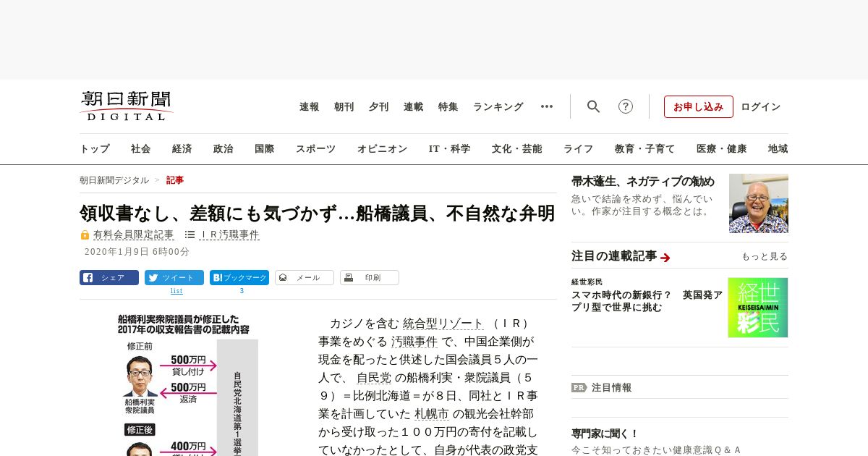Viewport: 868px width, 456px height.
Task: Tweet the article with ツイート button
Action: click(174, 277)
